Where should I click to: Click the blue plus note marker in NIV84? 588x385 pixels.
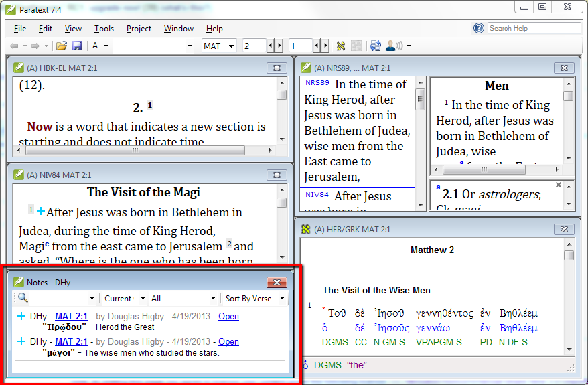[41, 211]
